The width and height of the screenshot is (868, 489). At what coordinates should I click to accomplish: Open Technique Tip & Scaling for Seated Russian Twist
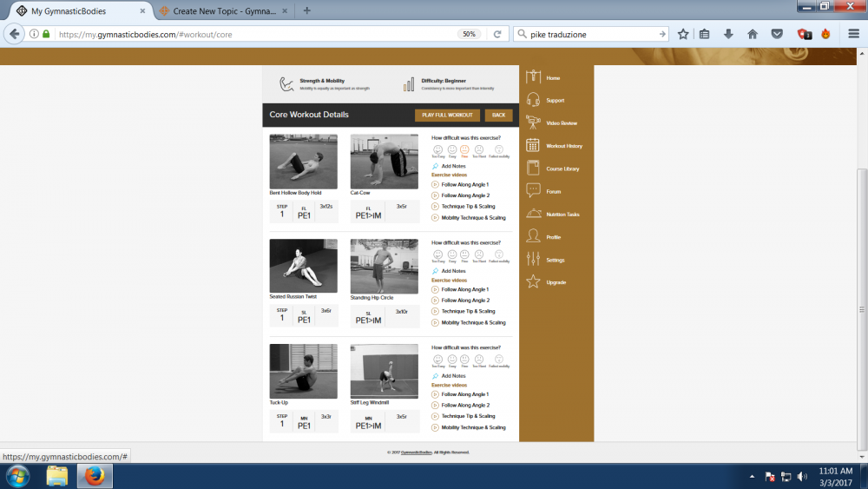click(469, 311)
